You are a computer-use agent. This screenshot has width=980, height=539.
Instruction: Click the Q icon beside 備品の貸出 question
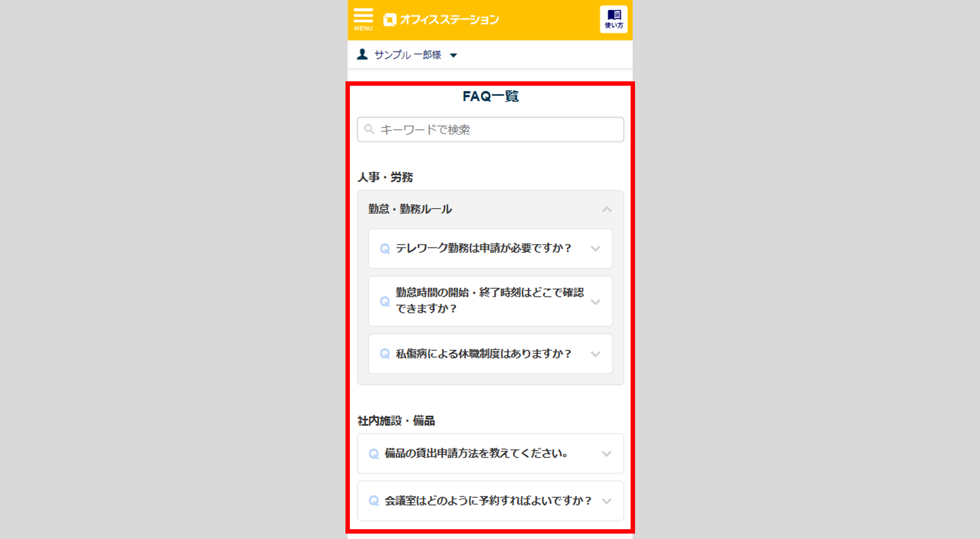pos(374,454)
